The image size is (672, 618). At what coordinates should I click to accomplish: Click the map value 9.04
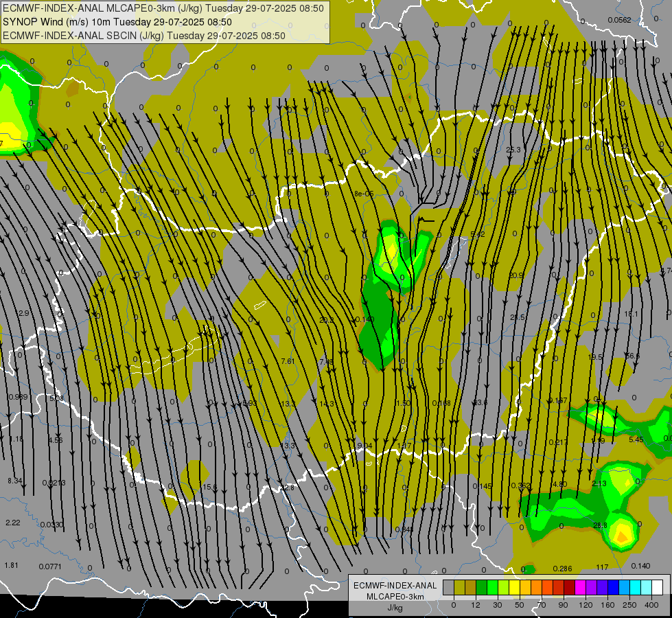364,446
